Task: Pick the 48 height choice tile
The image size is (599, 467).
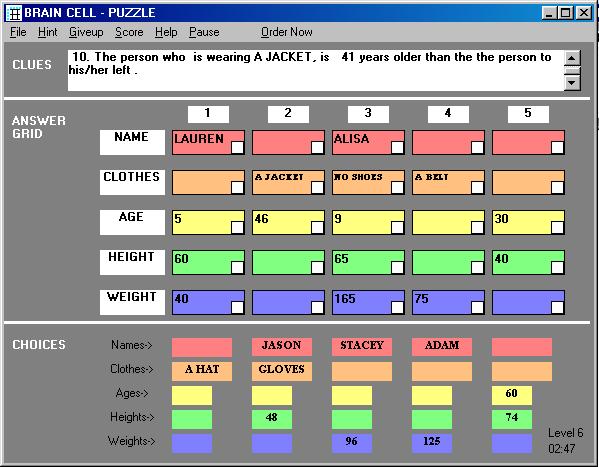Action: coord(272,419)
